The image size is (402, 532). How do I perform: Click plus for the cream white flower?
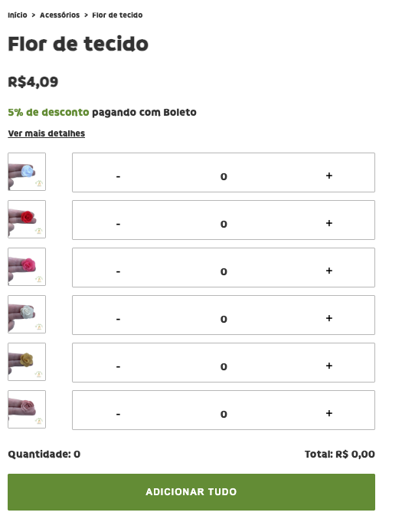click(328, 318)
